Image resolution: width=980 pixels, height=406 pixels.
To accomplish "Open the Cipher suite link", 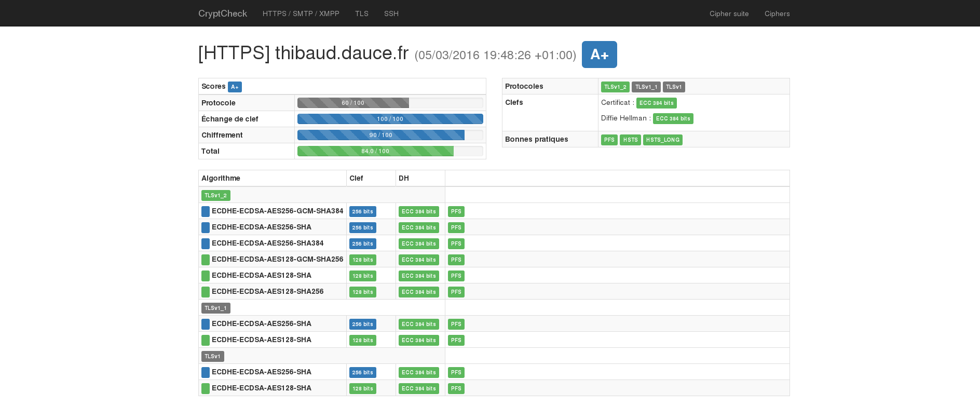I will coord(729,13).
